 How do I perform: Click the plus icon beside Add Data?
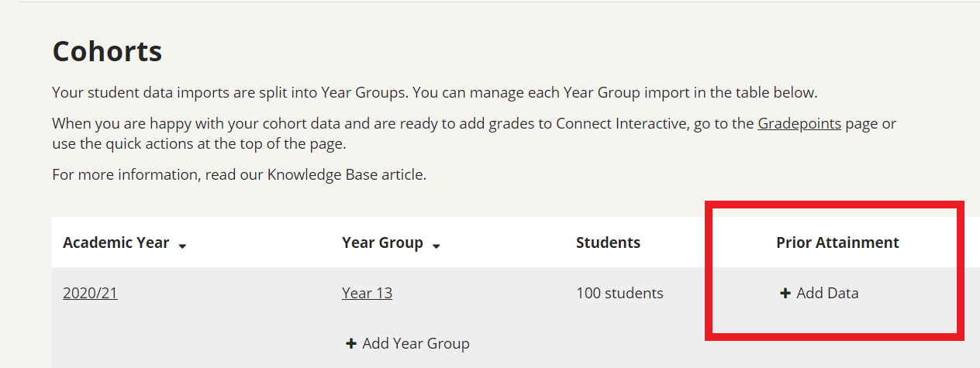coord(785,294)
